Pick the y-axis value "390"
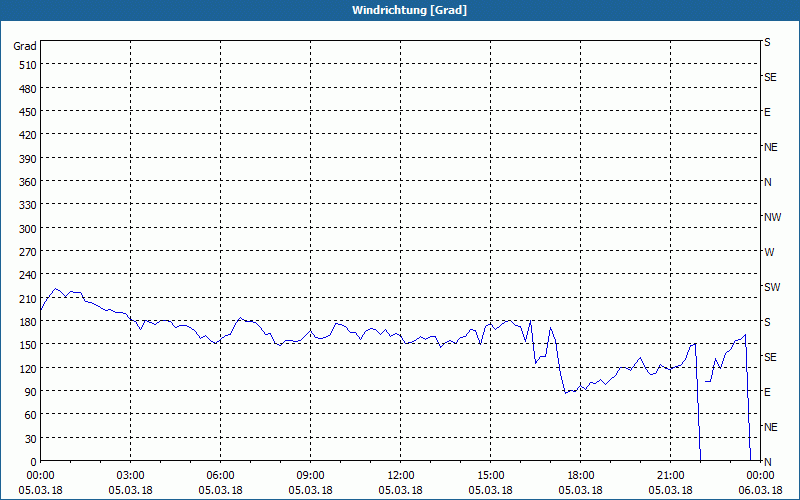800x500 pixels. [x=29, y=159]
